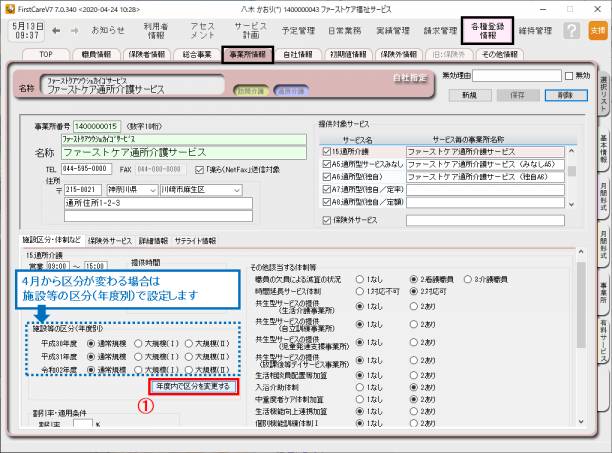Image resolution: width=612 pixels, height=453 pixels.
Task: Click the orange 支援 support icon
Action: pyautogui.click(x=597, y=31)
